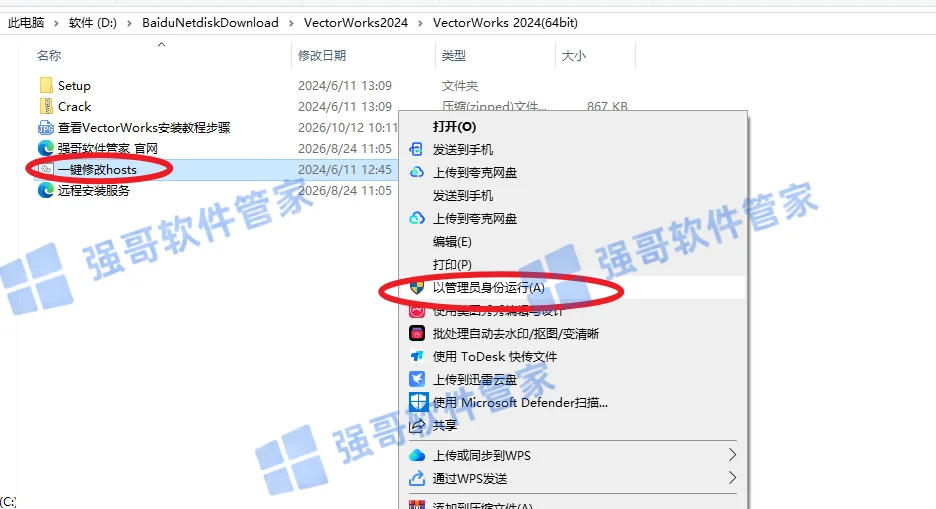Choose 打印(P) in the context menu
Viewport: 936px width, 509px height.
pyautogui.click(x=452, y=264)
